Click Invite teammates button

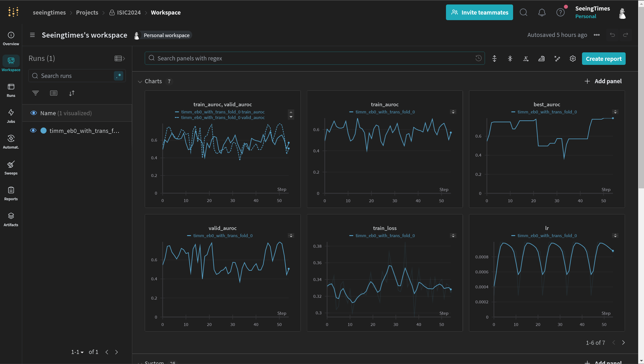[x=479, y=12]
